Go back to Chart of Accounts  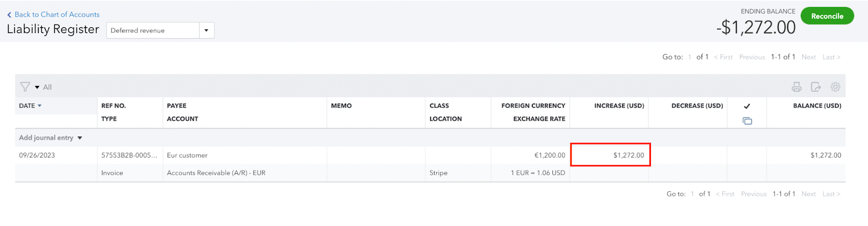pyautogui.click(x=57, y=15)
